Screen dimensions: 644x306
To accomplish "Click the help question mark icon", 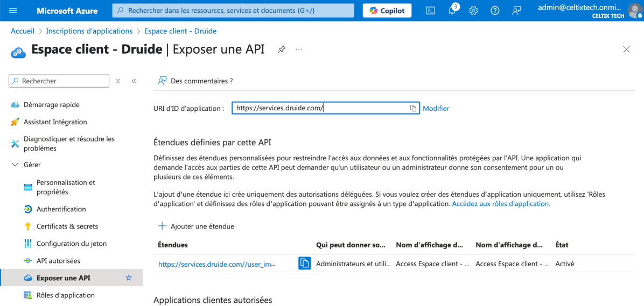I will click(495, 11).
